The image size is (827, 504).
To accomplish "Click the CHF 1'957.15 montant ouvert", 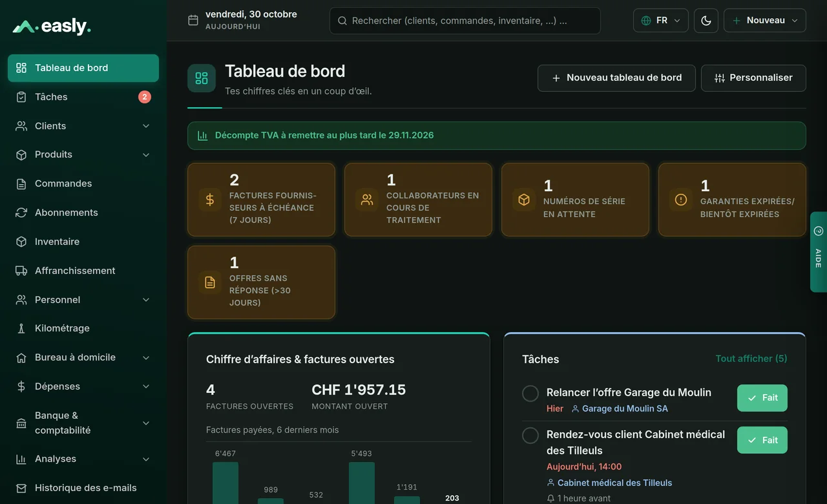I will 359,390.
